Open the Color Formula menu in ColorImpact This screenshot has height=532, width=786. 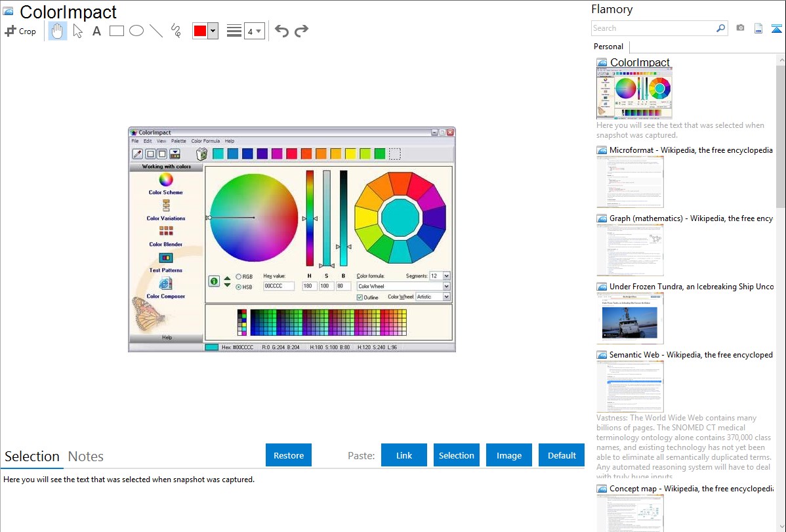coord(205,142)
